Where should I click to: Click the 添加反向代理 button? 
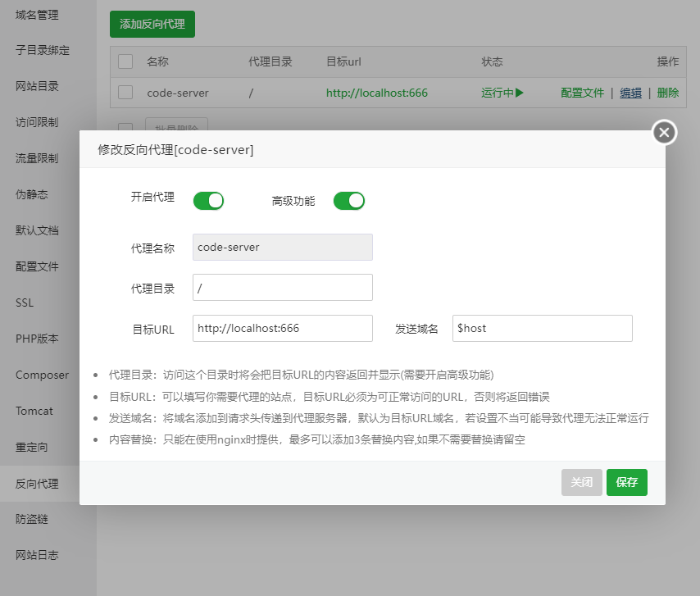tap(152, 24)
